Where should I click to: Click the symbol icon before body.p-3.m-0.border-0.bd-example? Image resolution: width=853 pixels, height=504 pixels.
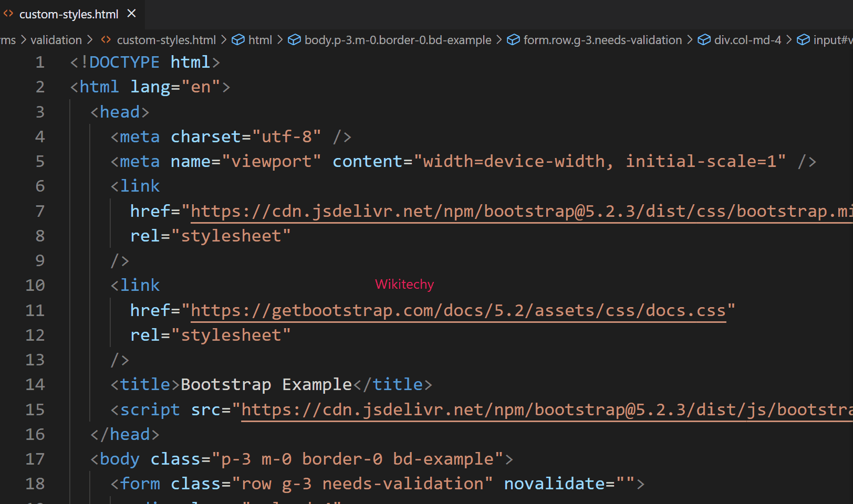tap(294, 39)
